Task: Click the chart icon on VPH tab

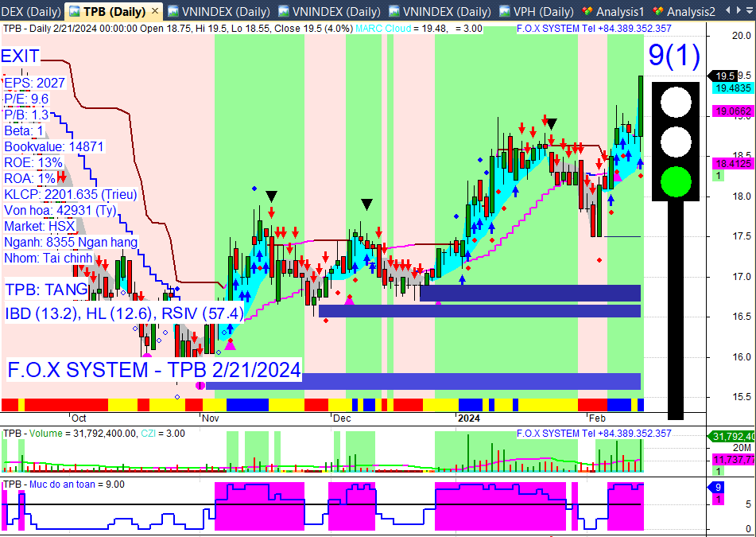Action: (506, 10)
